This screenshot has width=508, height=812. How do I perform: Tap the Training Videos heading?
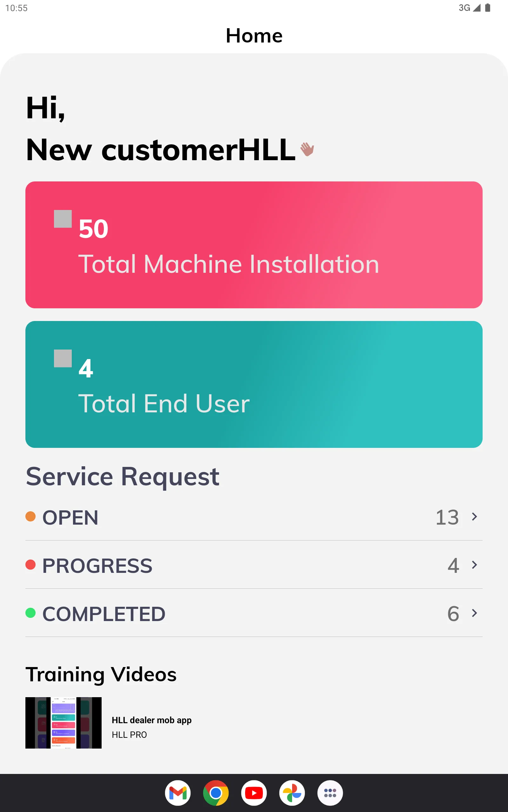coord(101,674)
